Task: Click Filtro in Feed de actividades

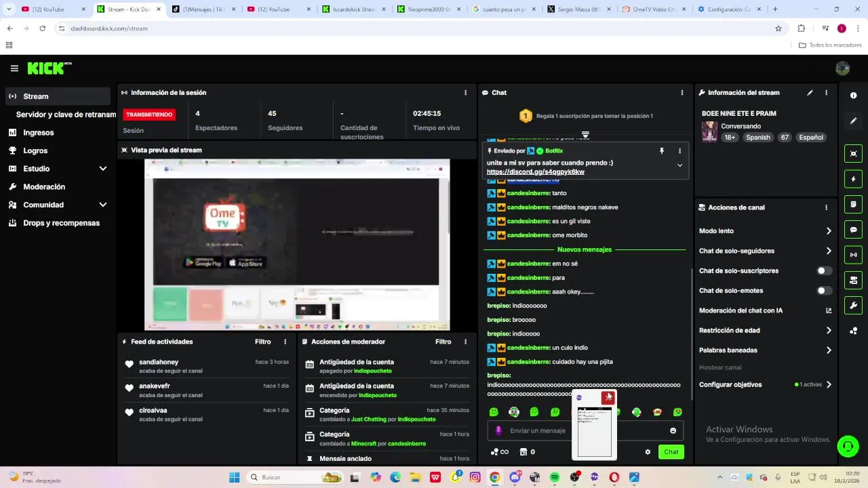Action: click(262, 342)
